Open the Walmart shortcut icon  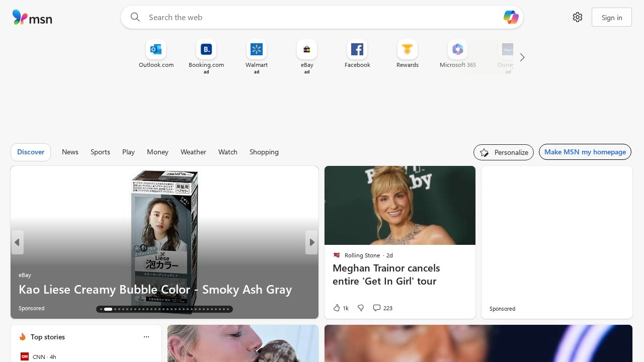[x=257, y=49]
